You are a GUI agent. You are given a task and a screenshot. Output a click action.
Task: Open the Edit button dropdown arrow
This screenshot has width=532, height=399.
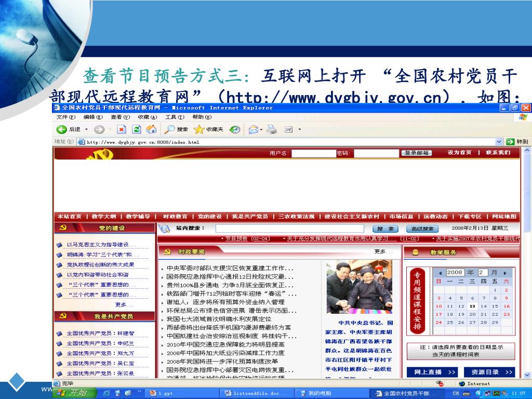pos(299,129)
